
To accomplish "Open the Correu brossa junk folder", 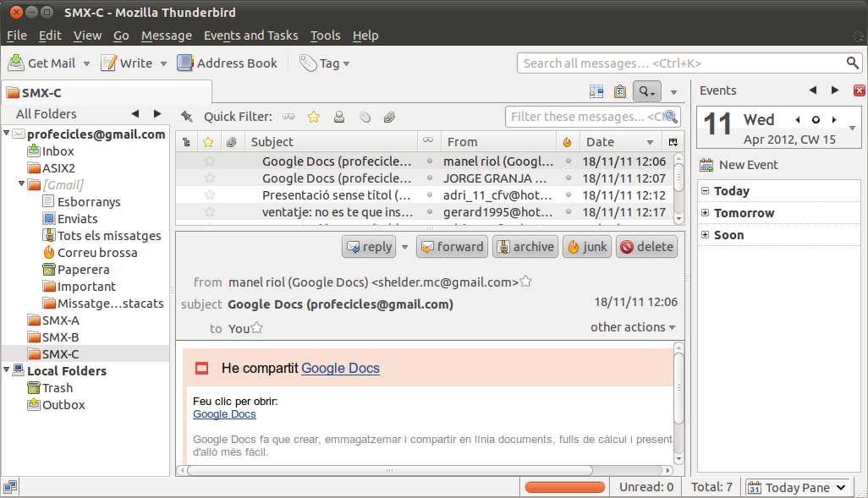I will [x=96, y=253].
